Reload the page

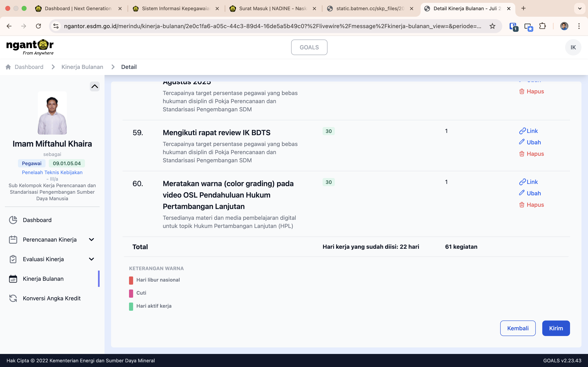point(38,26)
